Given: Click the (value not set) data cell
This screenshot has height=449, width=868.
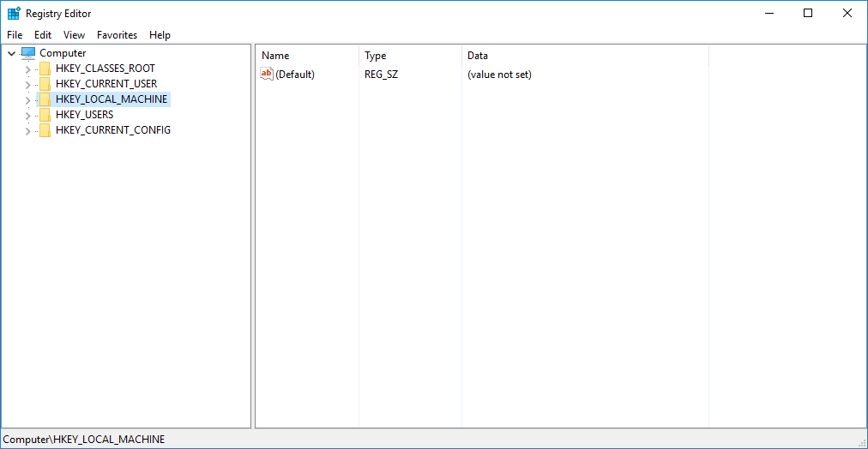Looking at the screenshot, I should 499,74.
